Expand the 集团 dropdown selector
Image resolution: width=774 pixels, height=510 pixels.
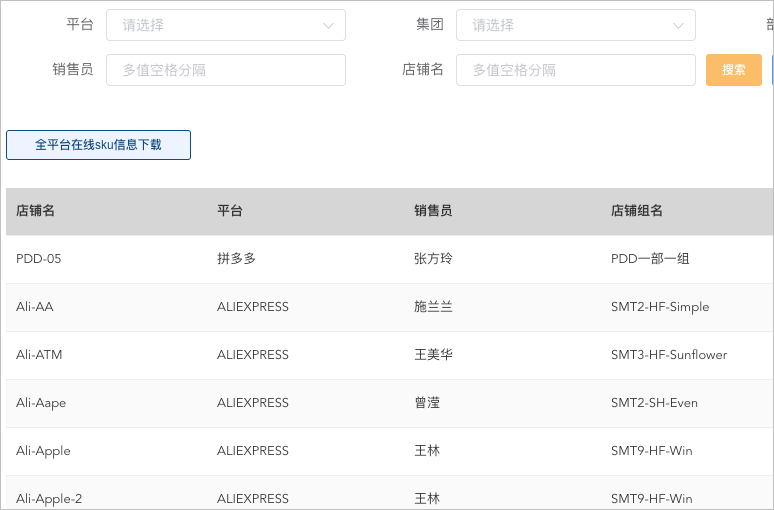pyautogui.click(x=575, y=25)
